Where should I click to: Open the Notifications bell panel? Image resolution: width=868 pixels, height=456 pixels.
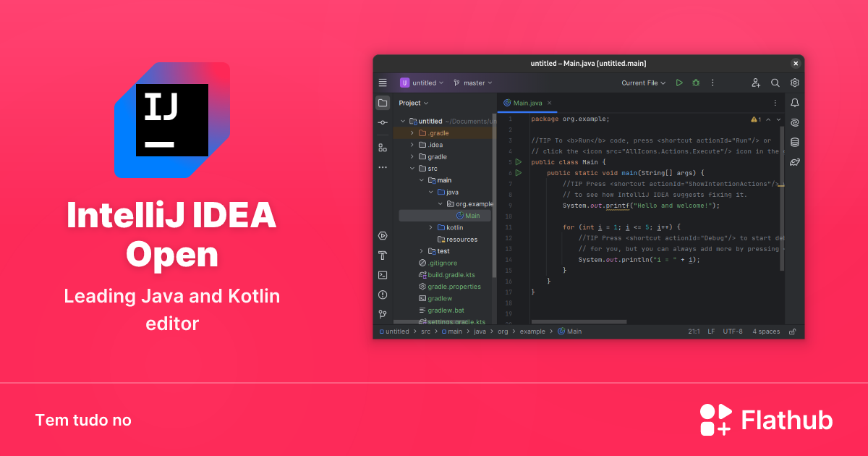(794, 103)
